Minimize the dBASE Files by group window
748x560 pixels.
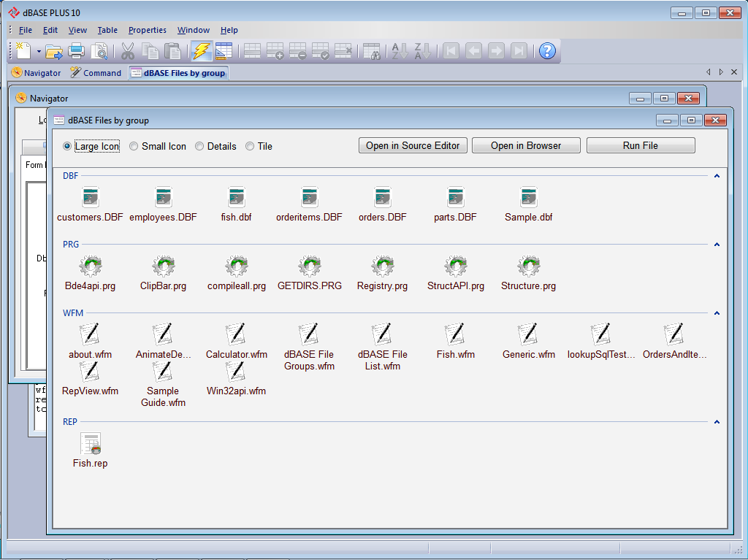click(x=667, y=120)
